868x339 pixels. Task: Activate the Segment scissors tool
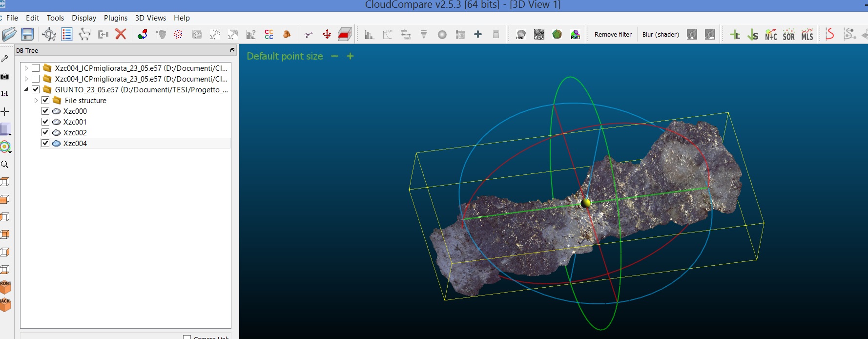[309, 35]
